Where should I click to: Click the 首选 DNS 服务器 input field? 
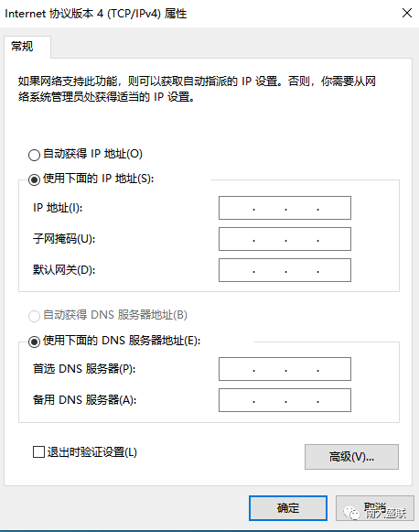(285, 369)
